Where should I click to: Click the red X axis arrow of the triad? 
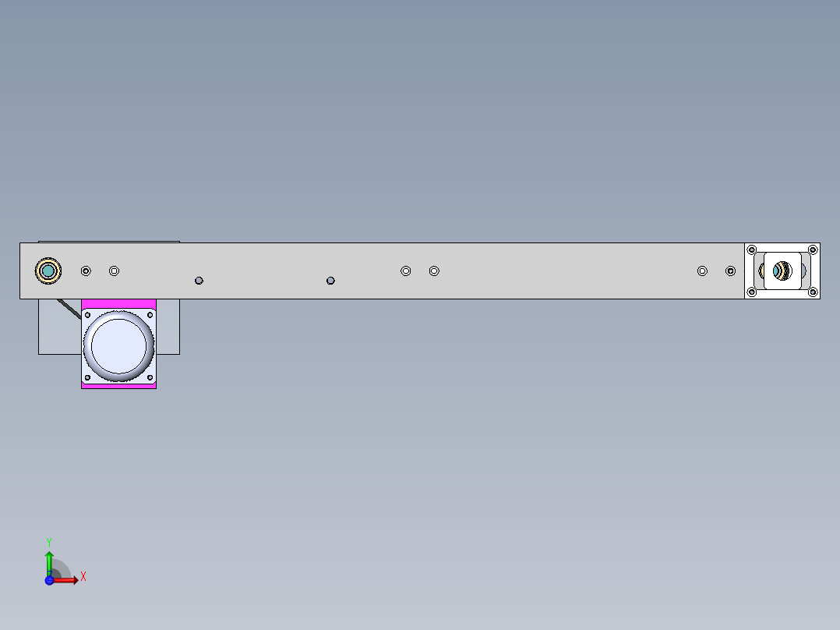66,580
